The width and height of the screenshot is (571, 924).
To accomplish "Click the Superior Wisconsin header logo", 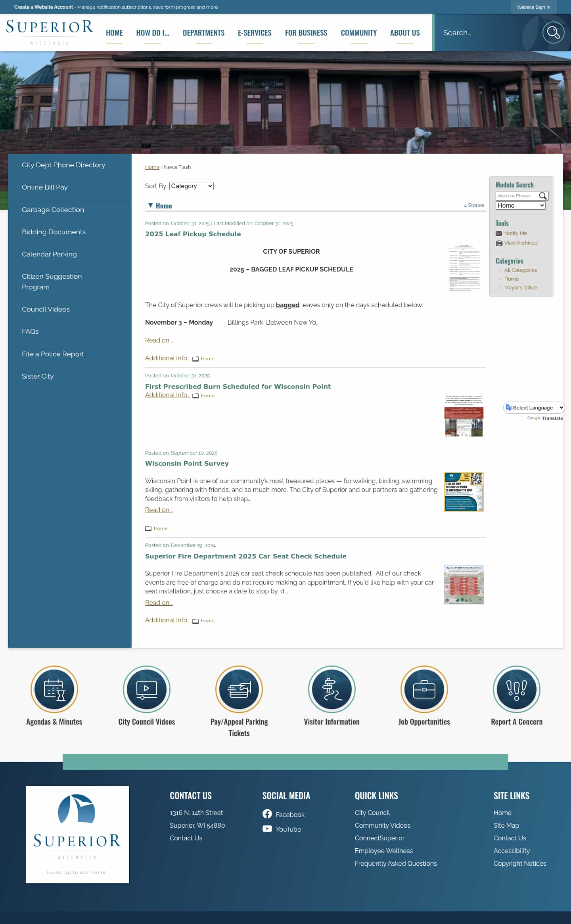I will [x=50, y=33].
